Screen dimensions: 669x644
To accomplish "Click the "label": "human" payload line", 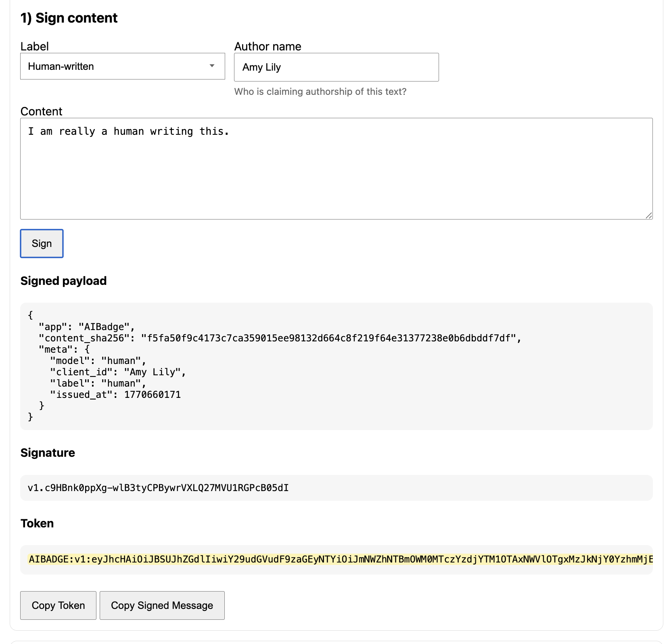I will (98, 383).
